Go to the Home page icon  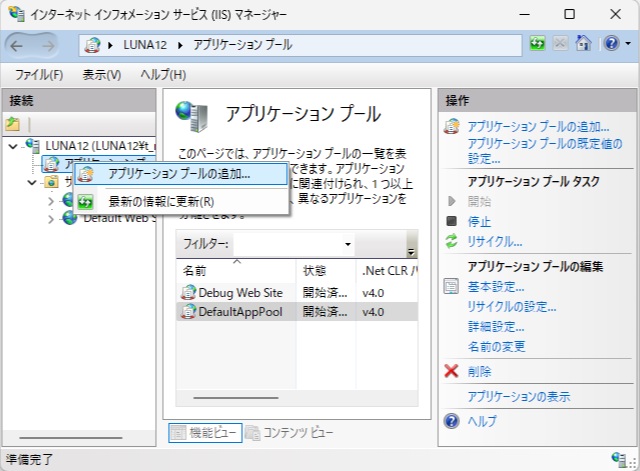click(583, 43)
